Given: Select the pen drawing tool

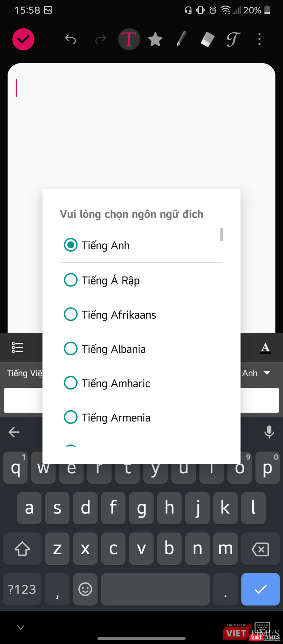Looking at the screenshot, I should (181, 39).
